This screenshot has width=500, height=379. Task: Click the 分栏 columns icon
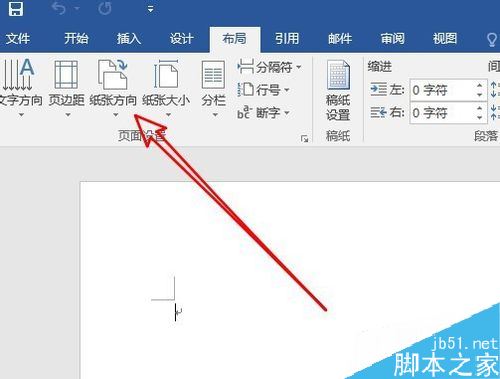tap(213, 75)
